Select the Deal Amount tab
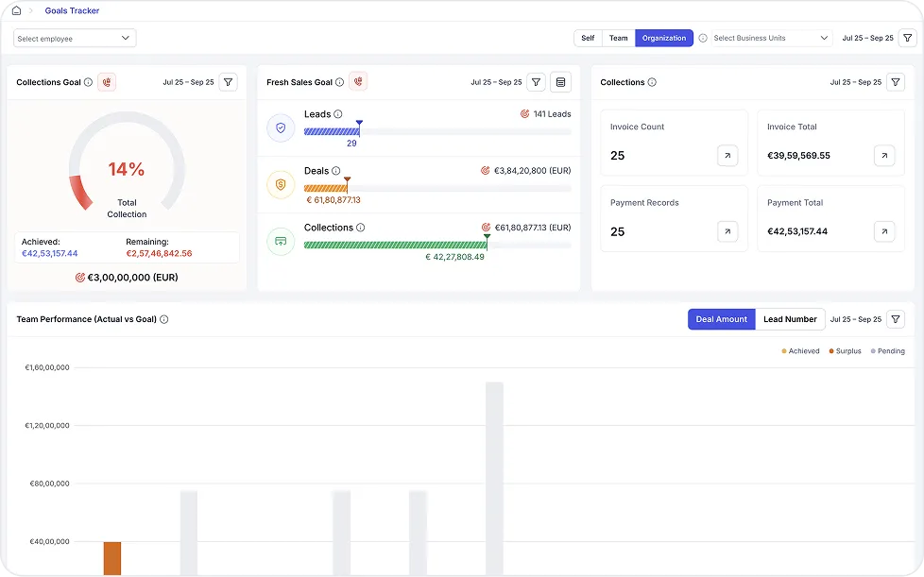 pos(721,319)
